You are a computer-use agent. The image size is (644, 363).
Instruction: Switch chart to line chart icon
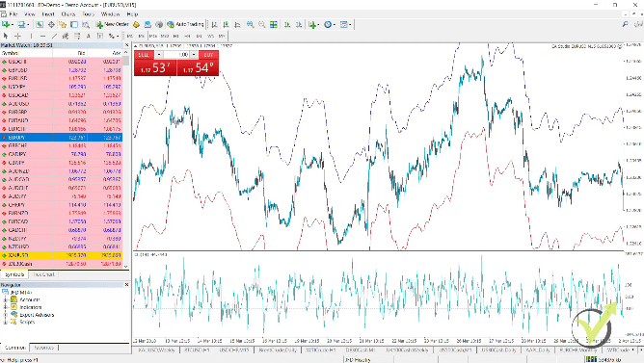(x=237, y=25)
